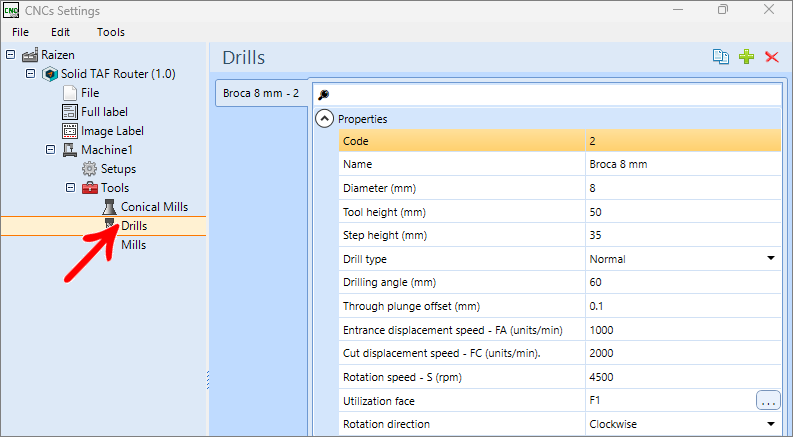Screen dimensions: 793x437
Task: Click the Entrance displacement speed value 1000
Action: point(683,330)
